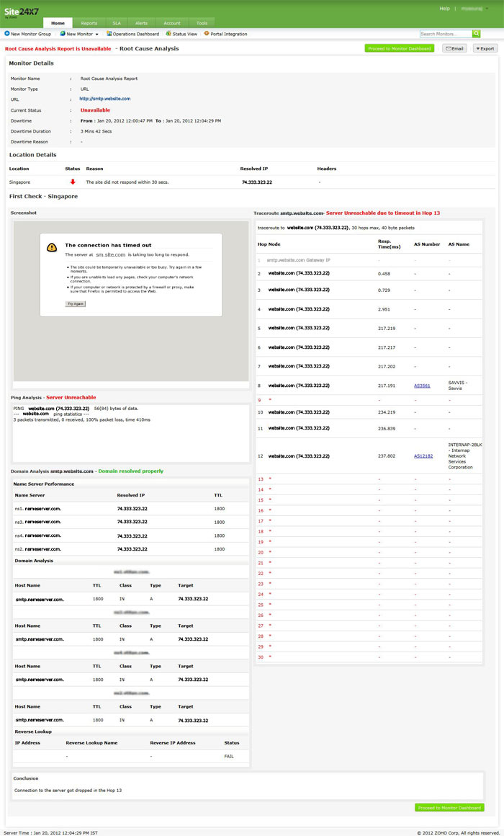This screenshot has height=836, width=504.
Task: Click the warning icon in timeout screenshot
Action: click(x=51, y=246)
